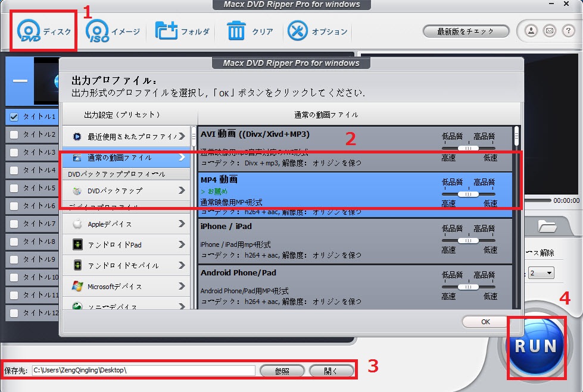Check the タイトル12 checkbox
This screenshot has width=583, height=392.
click(14, 313)
